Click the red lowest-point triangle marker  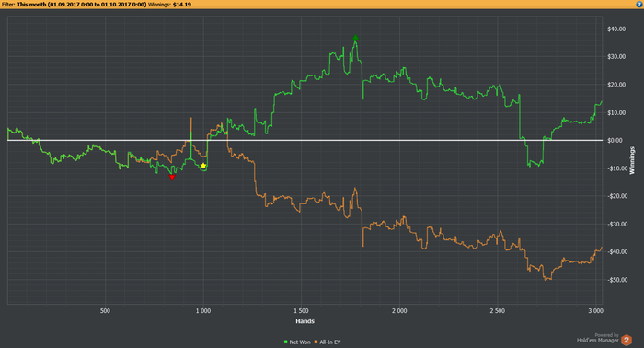point(172,177)
